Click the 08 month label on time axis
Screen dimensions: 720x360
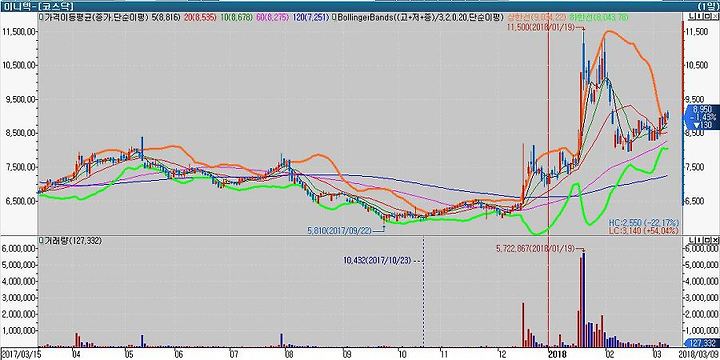(x=288, y=354)
